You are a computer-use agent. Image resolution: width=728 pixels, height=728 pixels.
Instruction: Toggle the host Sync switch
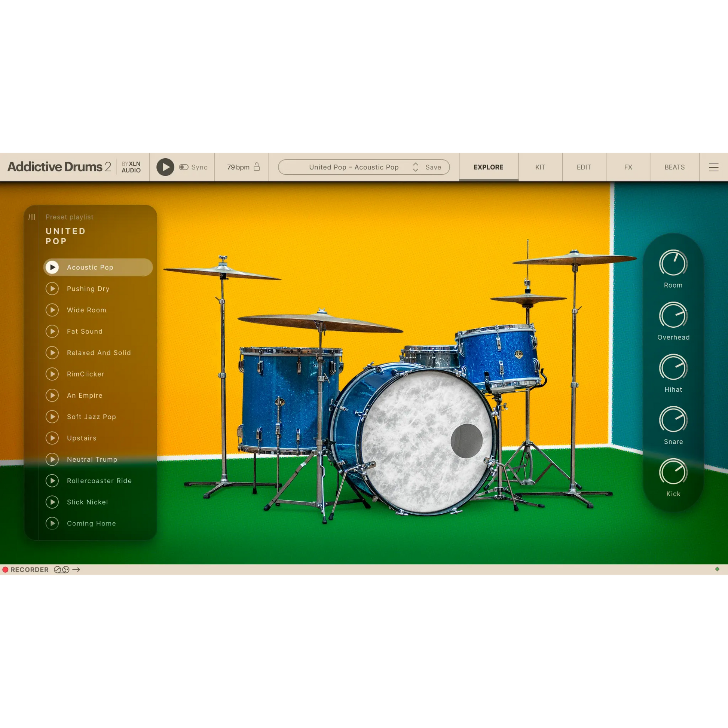tap(184, 167)
